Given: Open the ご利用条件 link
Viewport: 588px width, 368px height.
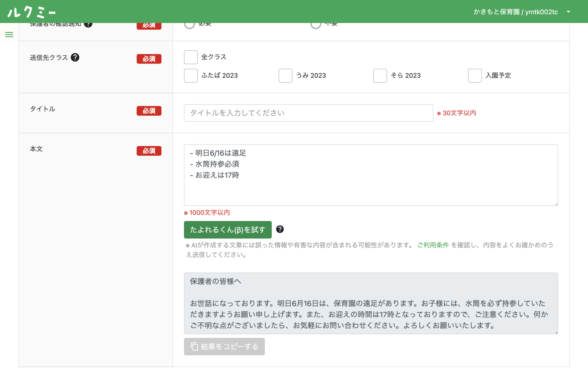Looking at the screenshot, I should [433, 245].
